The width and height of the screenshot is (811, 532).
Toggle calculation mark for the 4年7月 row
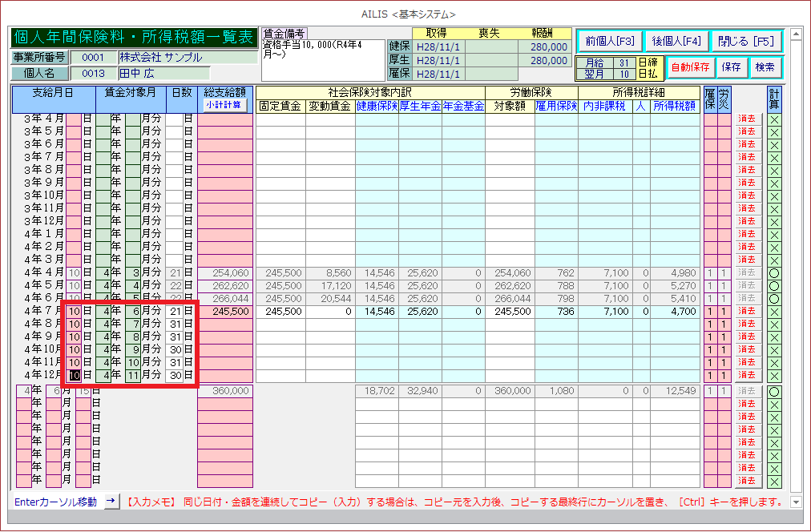coord(773,311)
